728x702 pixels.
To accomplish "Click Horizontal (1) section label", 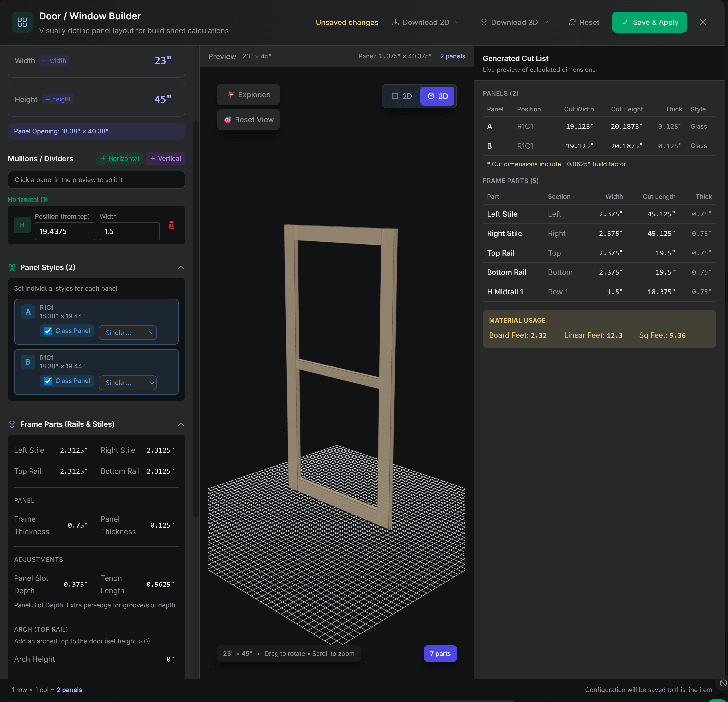I will [27, 199].
